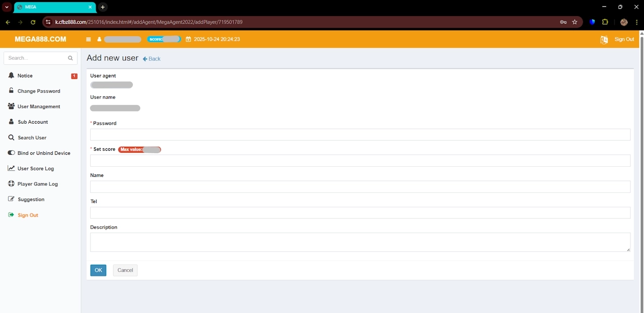644x313 pixels.
Task: Select the User Management sidebar icon
Action: [x=11, y=106]
